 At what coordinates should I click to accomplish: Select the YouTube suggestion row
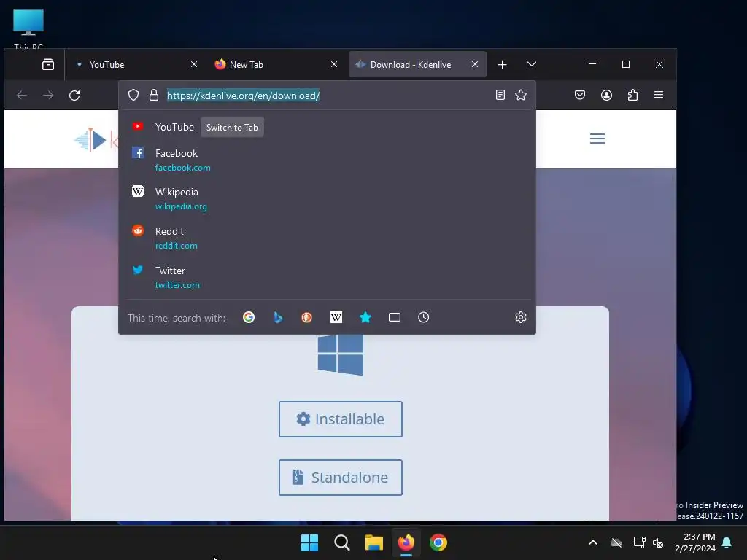(x=327, y=127)
